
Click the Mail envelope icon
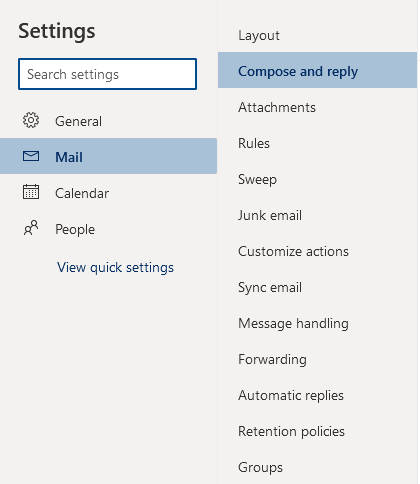[x=31, y=156]
